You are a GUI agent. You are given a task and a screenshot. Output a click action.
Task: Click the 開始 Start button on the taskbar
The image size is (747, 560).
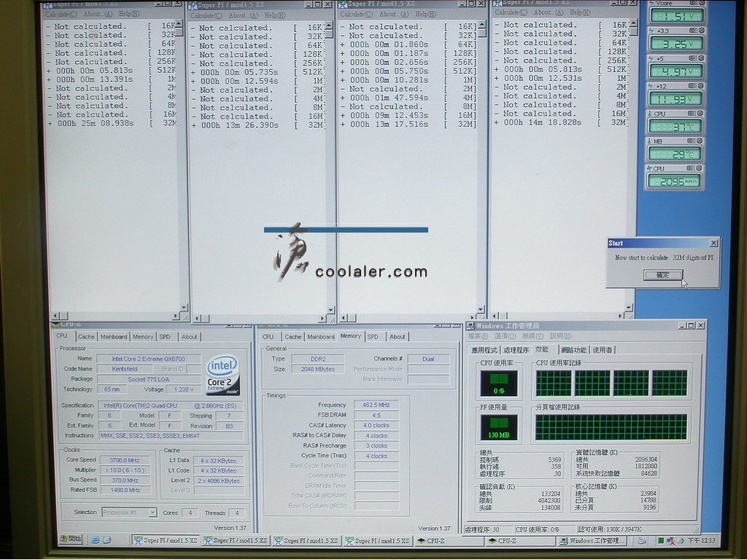click(71, 540)
